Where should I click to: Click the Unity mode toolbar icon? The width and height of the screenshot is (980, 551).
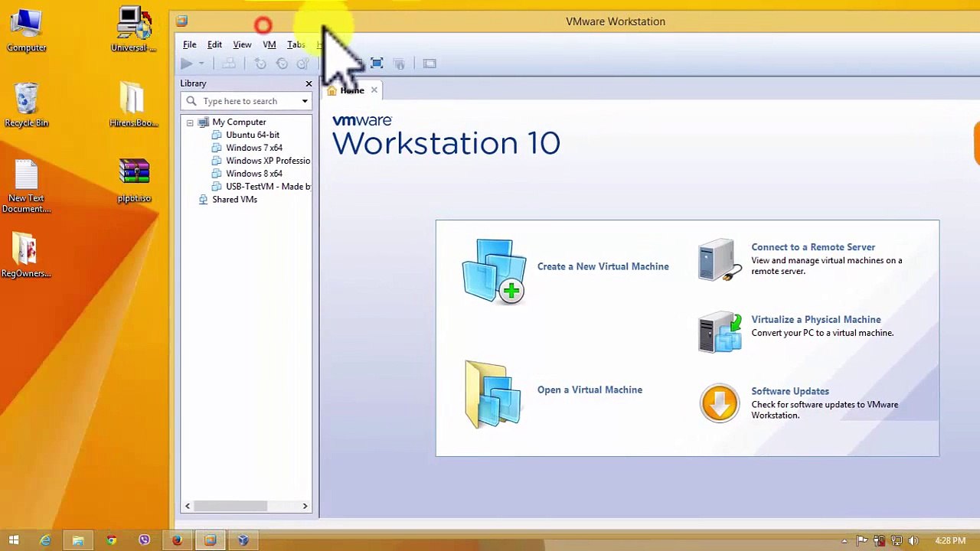(x=399, y=64)
